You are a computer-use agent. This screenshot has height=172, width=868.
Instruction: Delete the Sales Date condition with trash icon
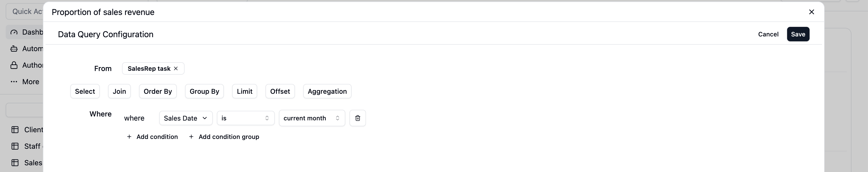coord(357,118)
